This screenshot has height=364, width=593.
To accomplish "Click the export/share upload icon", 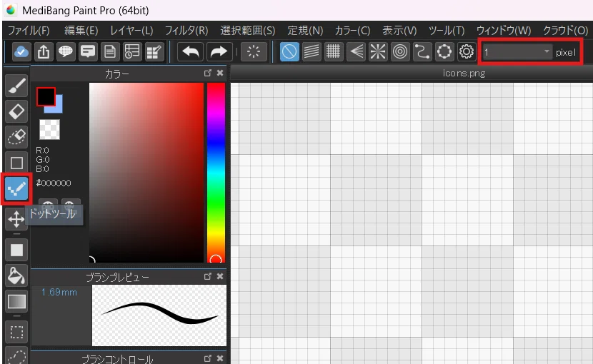I will coord(44,52).
